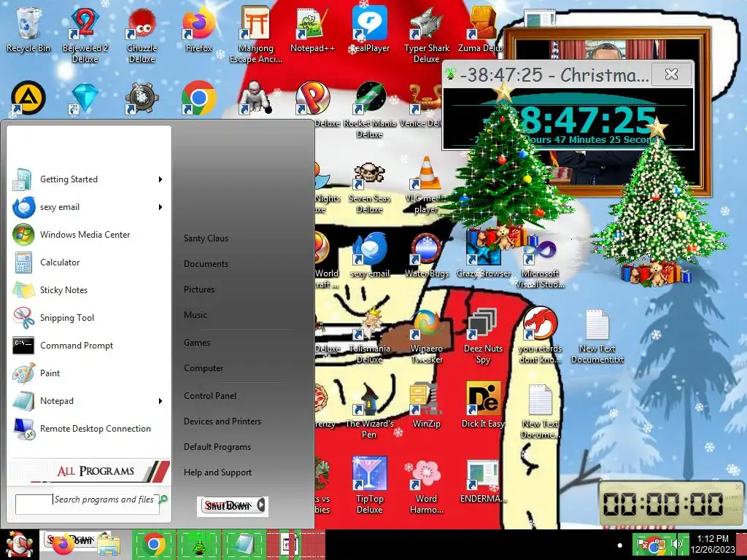Launch Word Harmony desktop shortcut
The image size is (747, 560).
point(426,486)
